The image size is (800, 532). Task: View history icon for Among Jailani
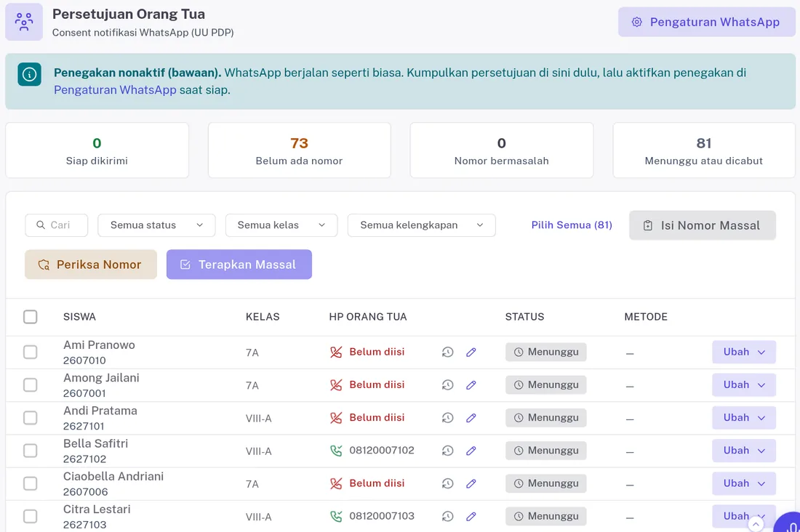tap(447, 385)
